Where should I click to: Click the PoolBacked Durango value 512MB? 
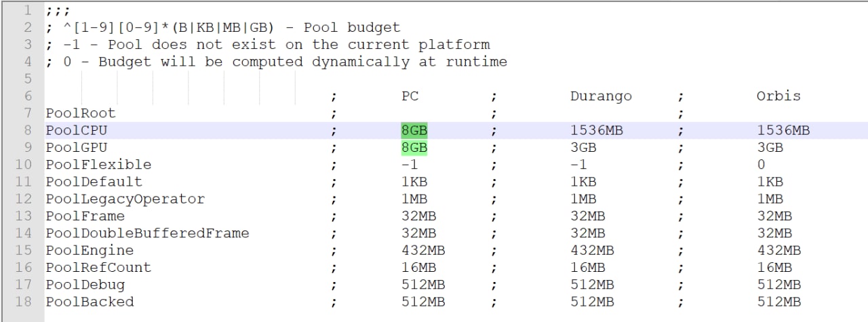[592, 301]
